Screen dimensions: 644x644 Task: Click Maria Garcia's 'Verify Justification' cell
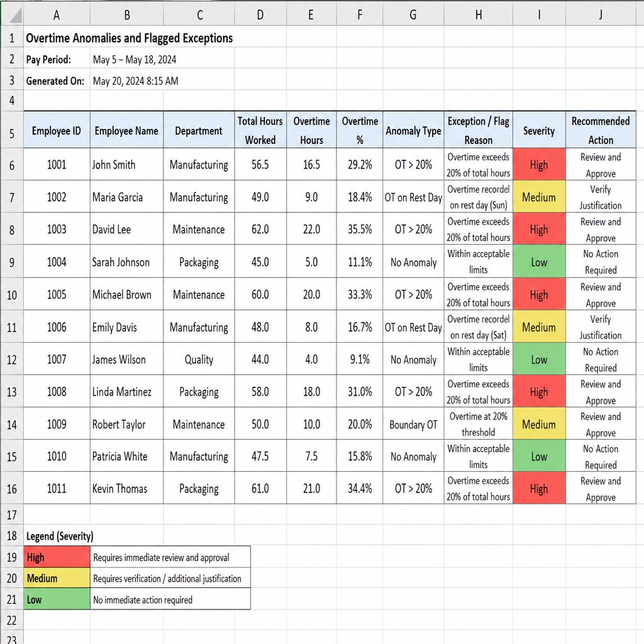click(601, 197)
